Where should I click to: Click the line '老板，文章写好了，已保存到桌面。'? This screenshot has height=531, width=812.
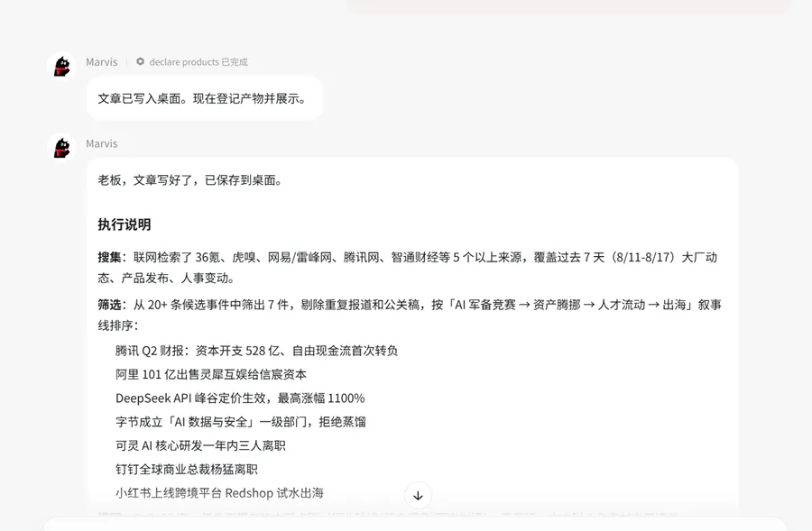click(x=190, y=180)
